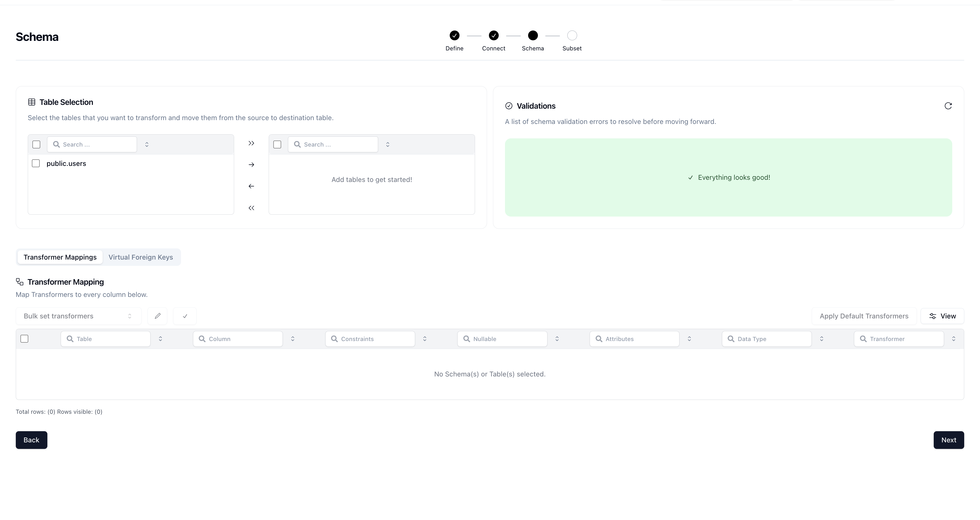Move all tables to destination with double-right arrow

251,143
